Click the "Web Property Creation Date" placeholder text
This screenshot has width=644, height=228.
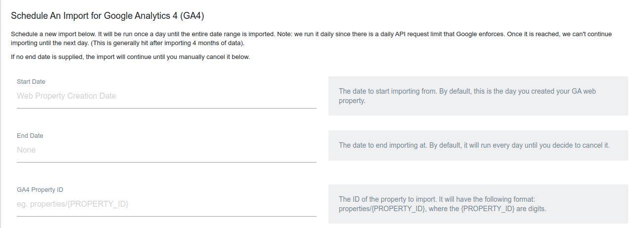click(x=66, y=96)
